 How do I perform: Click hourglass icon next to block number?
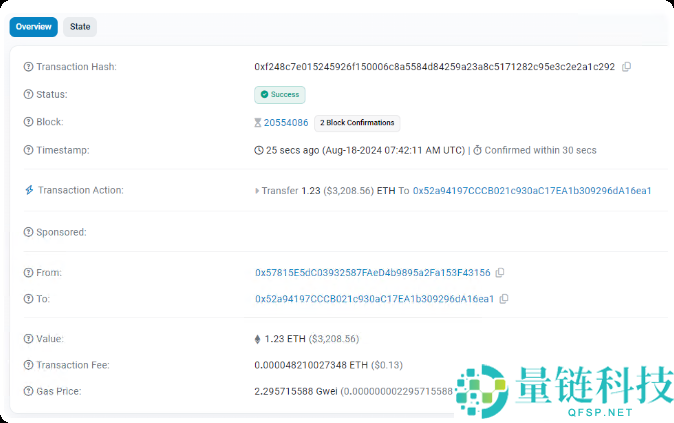[257, 123]
